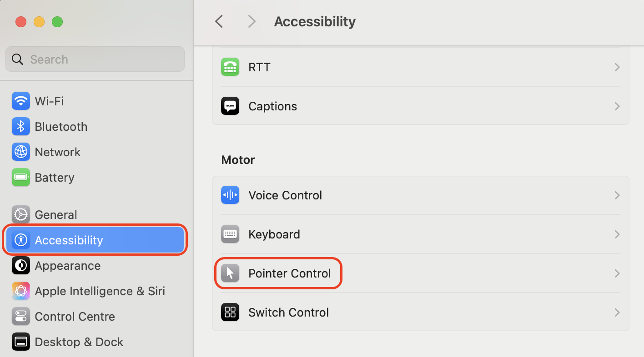
Task: Select the Bluetooth icon
Action: point(20,126)
